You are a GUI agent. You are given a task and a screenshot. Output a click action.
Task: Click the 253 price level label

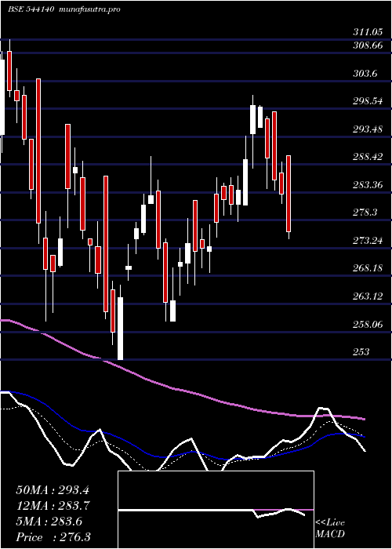[x=361, y=352]
